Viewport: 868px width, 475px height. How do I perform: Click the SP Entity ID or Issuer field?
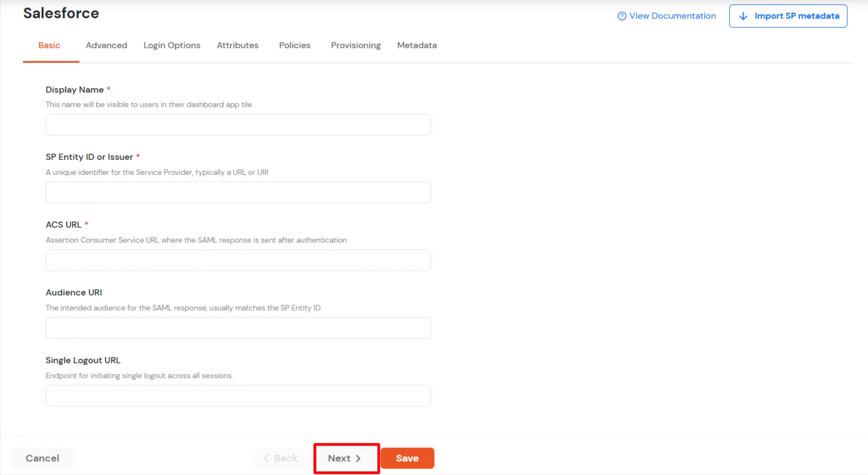tap(238, 192)
